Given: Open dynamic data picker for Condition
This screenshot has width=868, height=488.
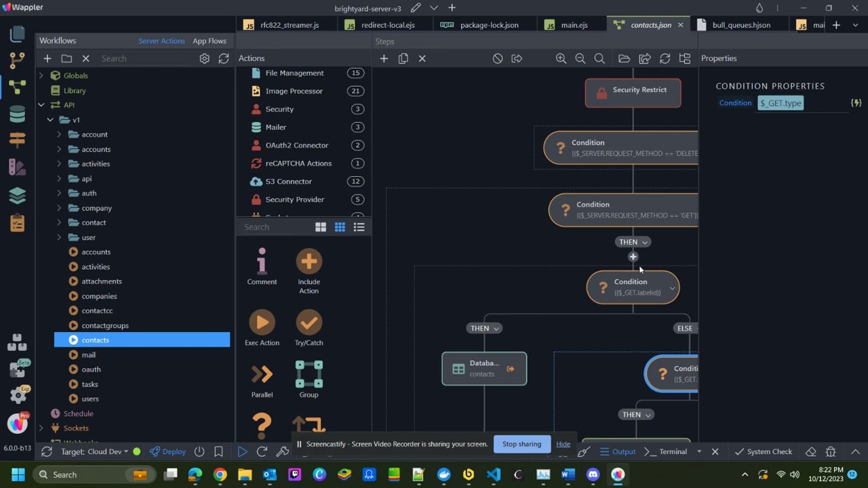Looking at the screenshot, I should [856, 103].
